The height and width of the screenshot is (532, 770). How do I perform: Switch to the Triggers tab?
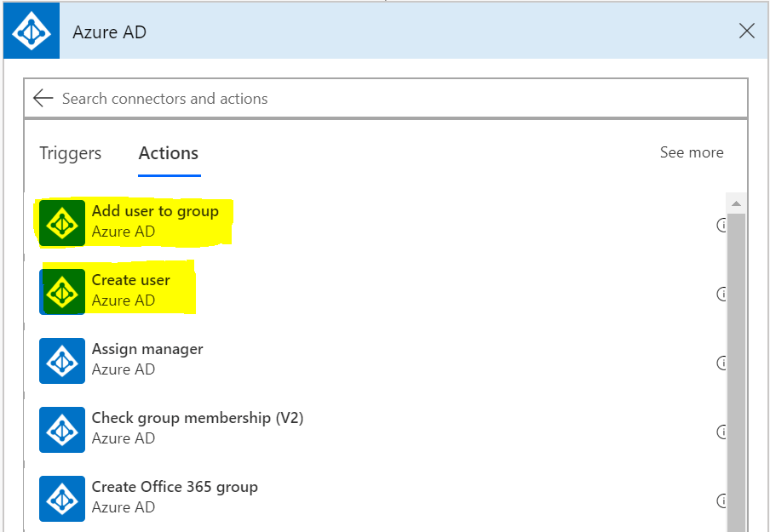tap(70, 153)
